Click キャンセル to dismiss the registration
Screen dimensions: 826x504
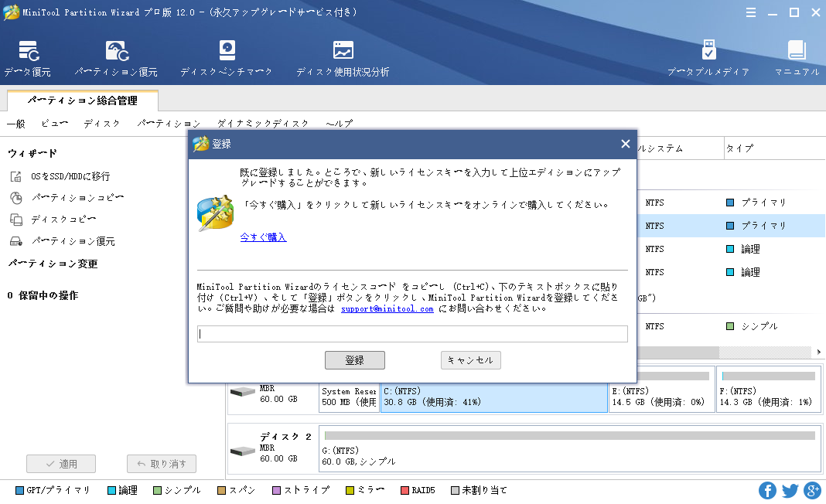click(x=471, y=360)
